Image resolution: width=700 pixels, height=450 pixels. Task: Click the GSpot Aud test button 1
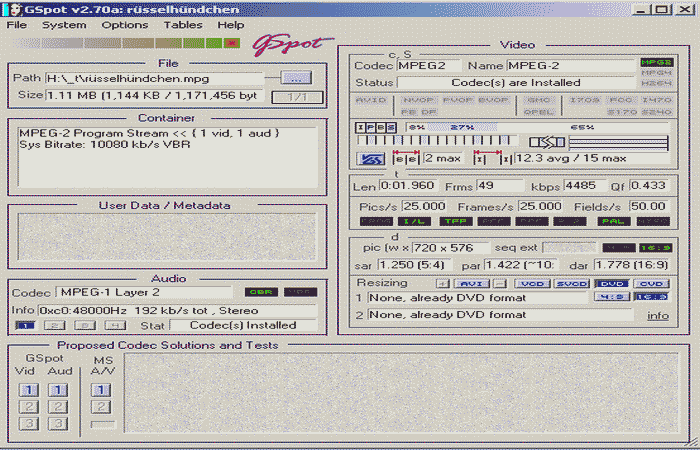coord(59,390)
